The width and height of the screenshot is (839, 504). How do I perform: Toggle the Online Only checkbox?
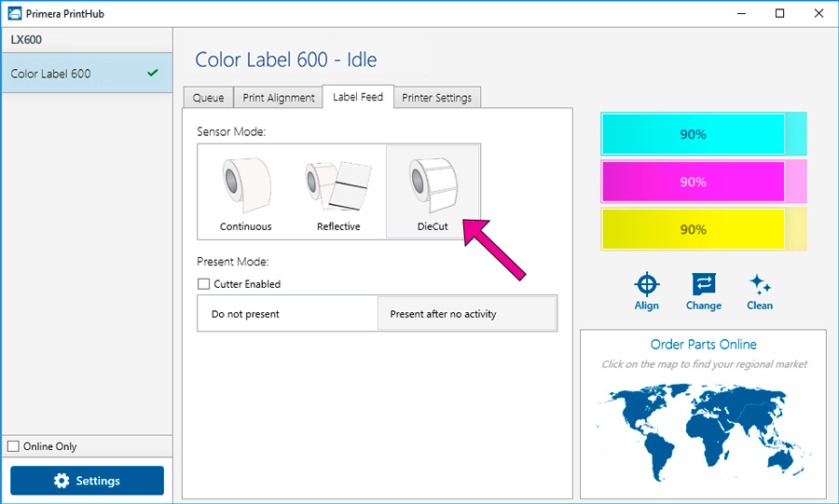[13, 446]
